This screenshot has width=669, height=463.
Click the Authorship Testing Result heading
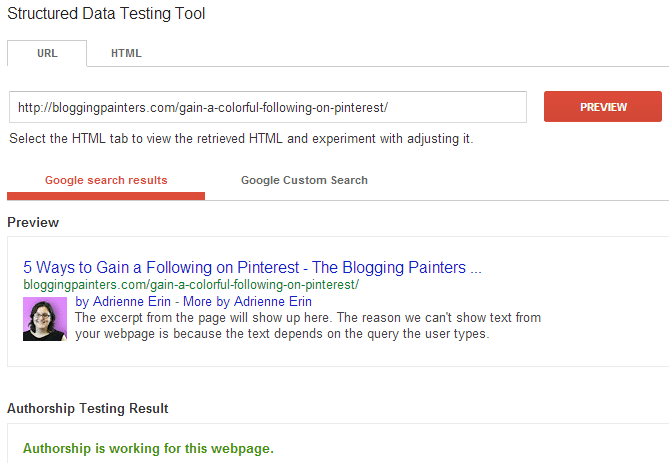pyautogui.click(x=87, y=408)
